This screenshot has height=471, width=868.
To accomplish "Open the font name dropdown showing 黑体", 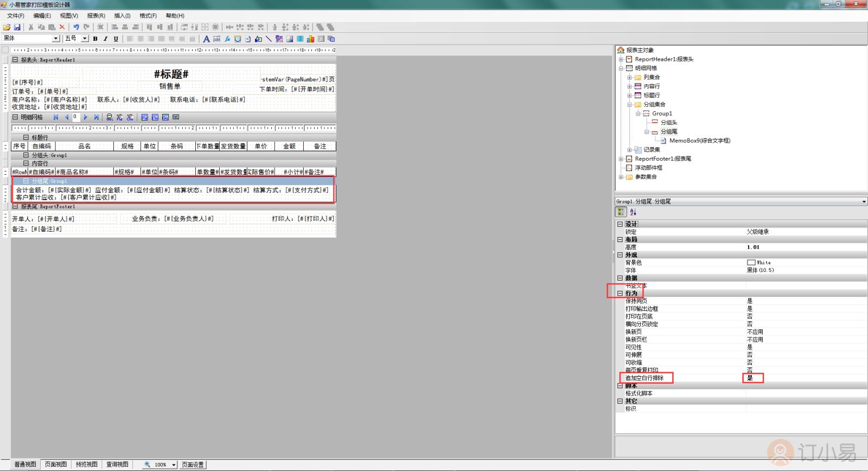I will pyautogui.click(x=56, y=39).
